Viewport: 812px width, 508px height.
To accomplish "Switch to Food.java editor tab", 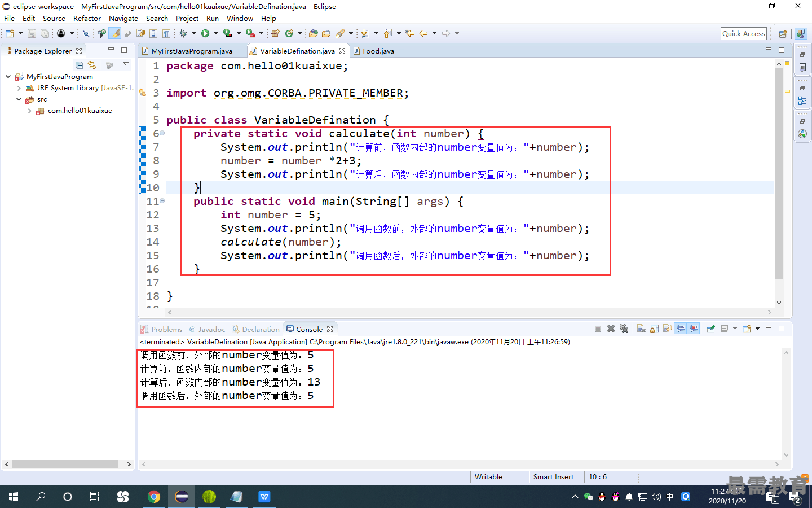I will point(374,51).
